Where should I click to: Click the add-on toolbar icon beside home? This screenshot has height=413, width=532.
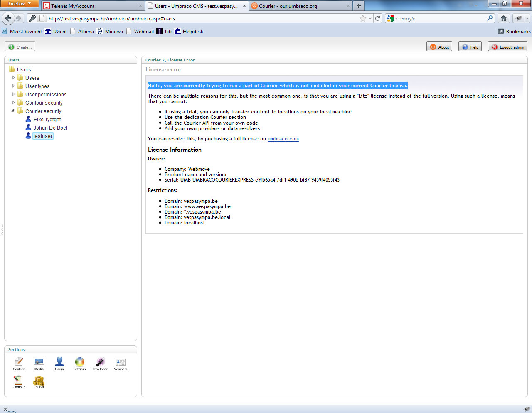[519, 18]
